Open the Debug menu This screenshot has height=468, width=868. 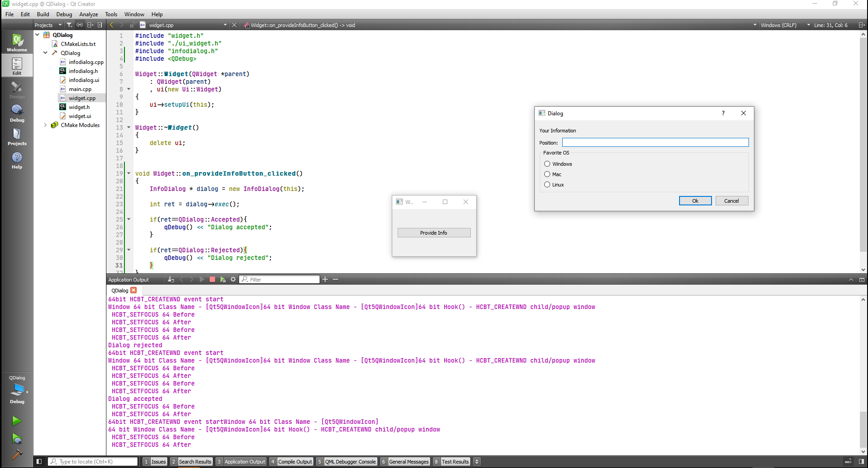[x=64, y=14]
